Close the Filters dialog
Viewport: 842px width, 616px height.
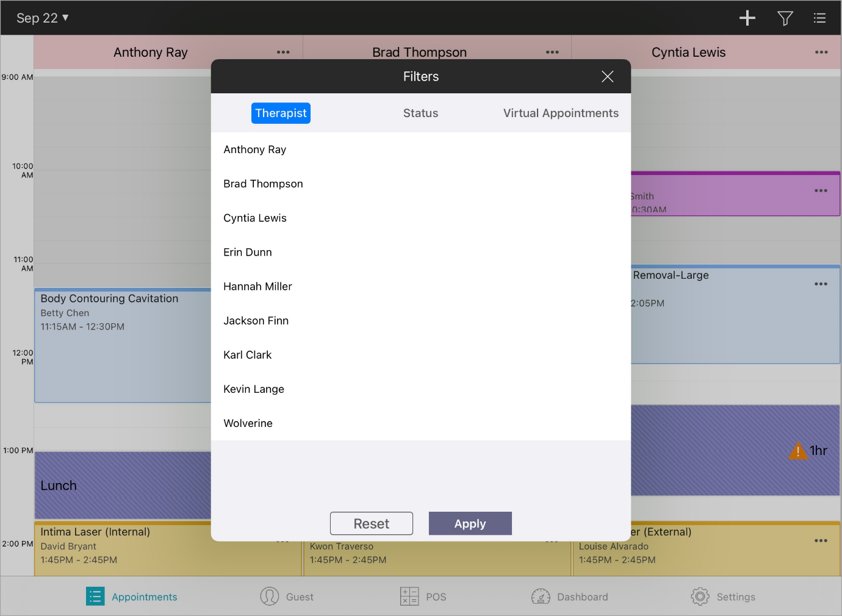coord(607,76)
